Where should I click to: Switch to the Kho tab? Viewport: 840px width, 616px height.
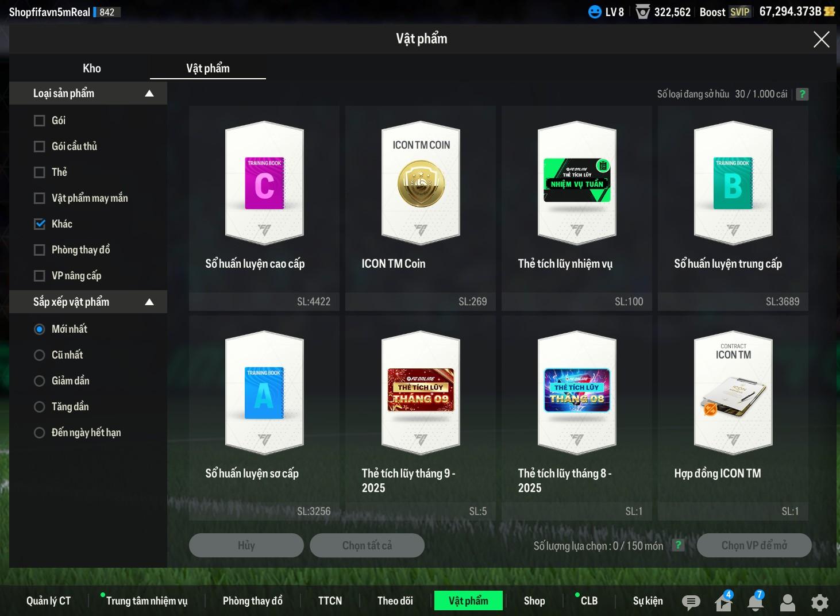(91, 68)
